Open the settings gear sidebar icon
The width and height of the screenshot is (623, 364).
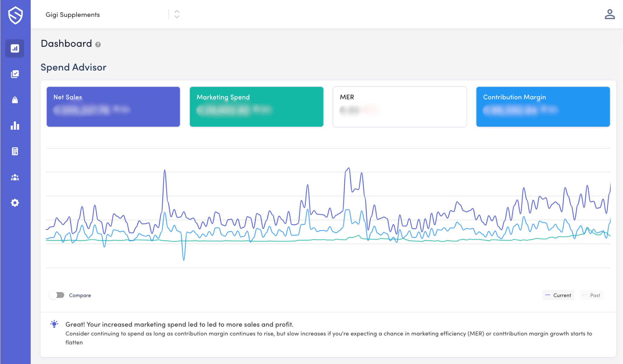tap(15, 203)
